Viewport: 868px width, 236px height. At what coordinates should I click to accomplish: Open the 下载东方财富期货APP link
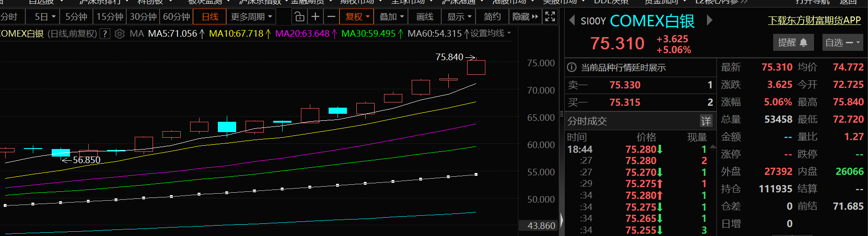pyautogui.click(x=814, y=20)
